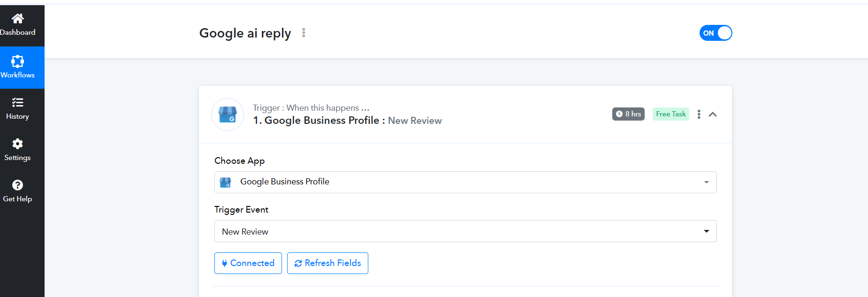868x297 pixels.
Task: Click the 8 hrs polling badge
Action: click(x=628, y=114)
